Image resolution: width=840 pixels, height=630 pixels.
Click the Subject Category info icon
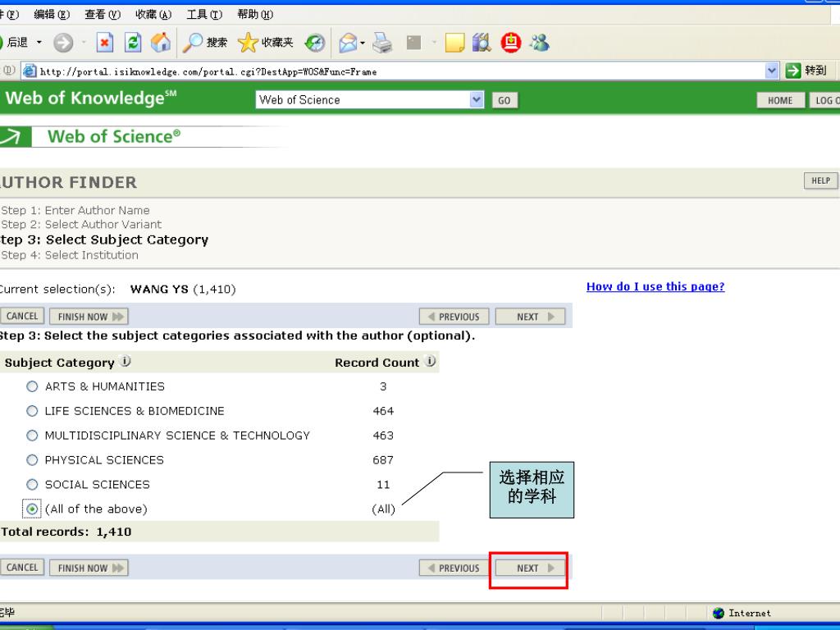click(126, 361)
